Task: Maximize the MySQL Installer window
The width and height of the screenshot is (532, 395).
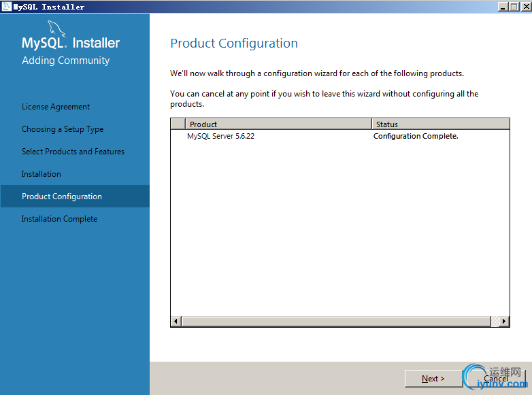Action: (514, 6)
